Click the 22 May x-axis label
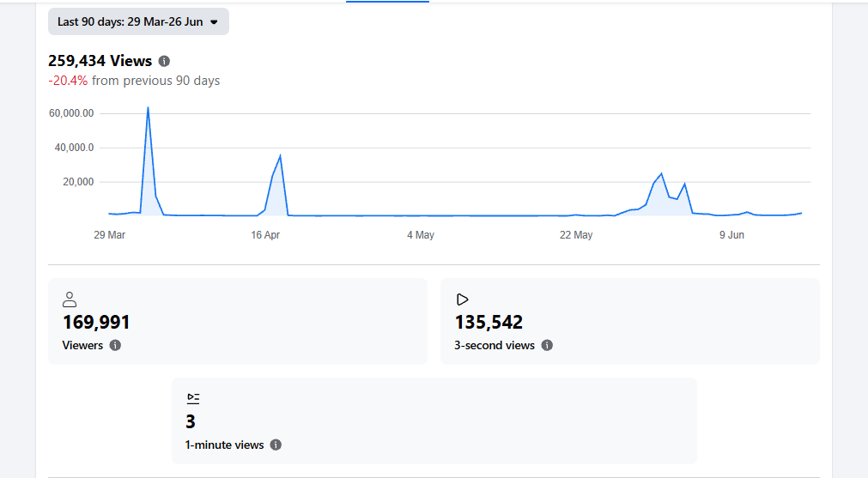Viewport: 868px width, 478px height. 576,234
